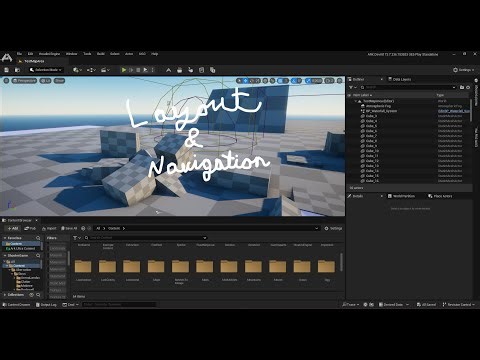
Task: Open the Edit menu
Action: [30, 54]
